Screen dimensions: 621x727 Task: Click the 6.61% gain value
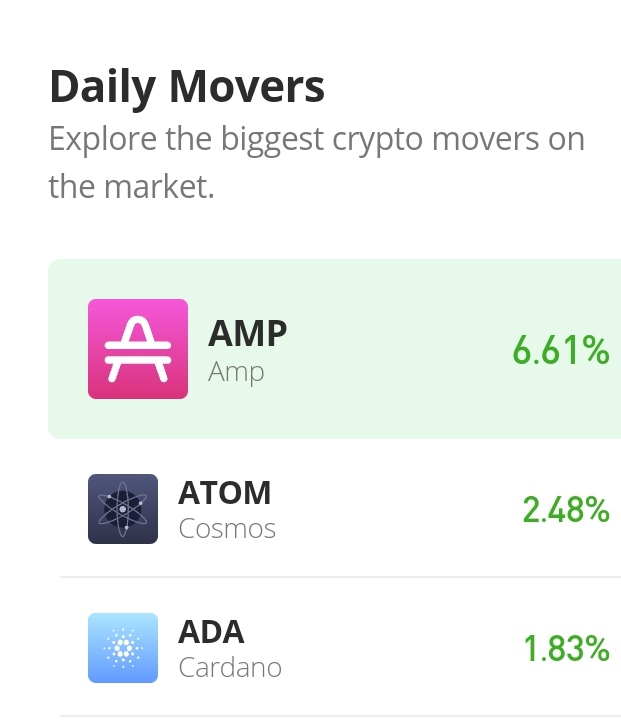(x=561, y=350)
